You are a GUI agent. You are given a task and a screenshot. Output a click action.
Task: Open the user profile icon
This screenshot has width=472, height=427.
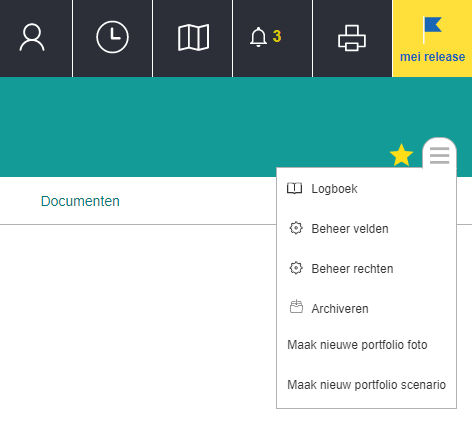(x=32, y=37)
